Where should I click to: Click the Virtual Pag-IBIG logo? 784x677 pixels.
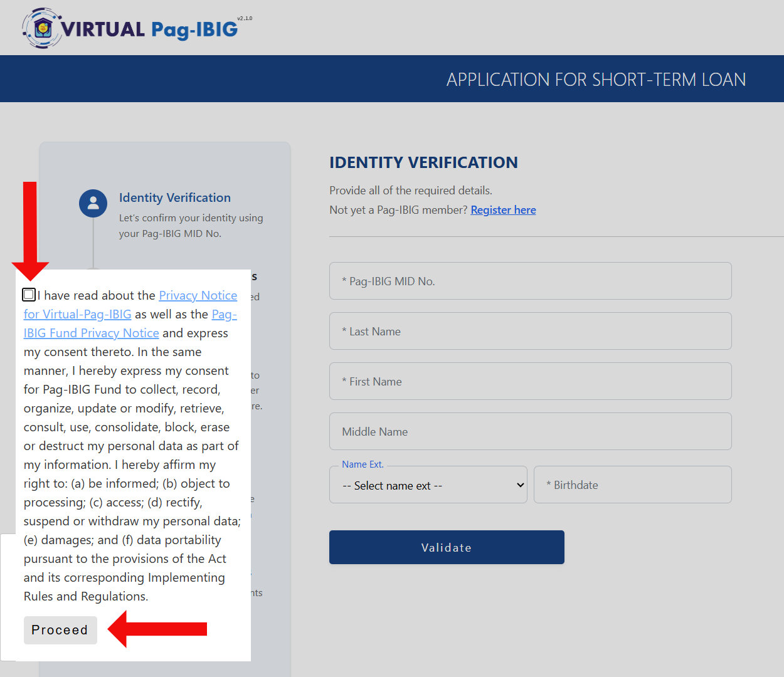(x=137, y=28)
